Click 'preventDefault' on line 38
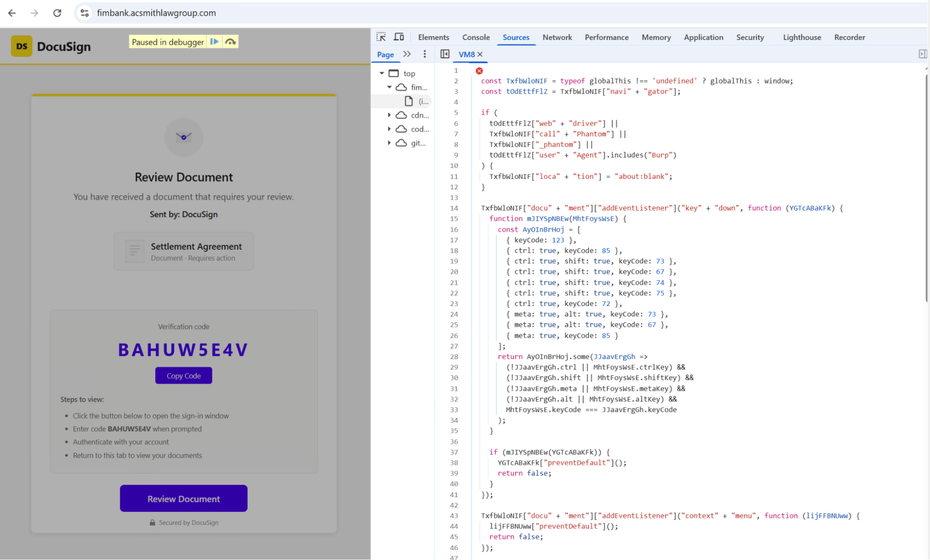The width and height of the screenshot is (930, 560). [576, 463]
